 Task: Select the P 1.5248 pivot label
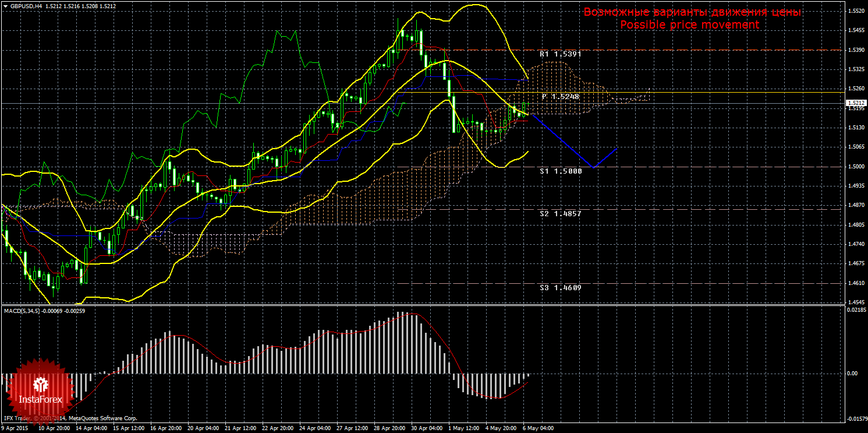coord(560,96)
